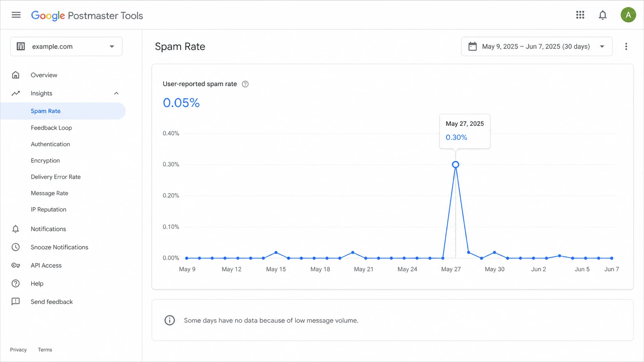Open the example.com domain dropdown

pyautogui.click(x=66, y=47)
